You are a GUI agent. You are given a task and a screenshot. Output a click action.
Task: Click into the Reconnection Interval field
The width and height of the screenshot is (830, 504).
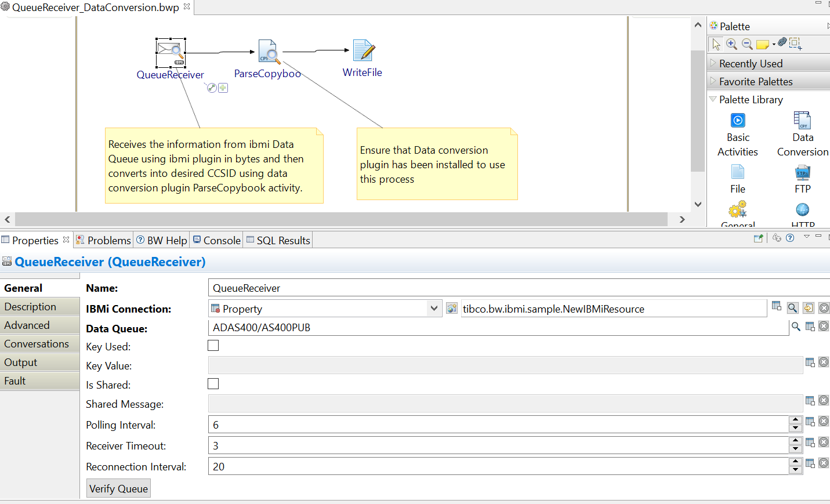pos(499,466)
